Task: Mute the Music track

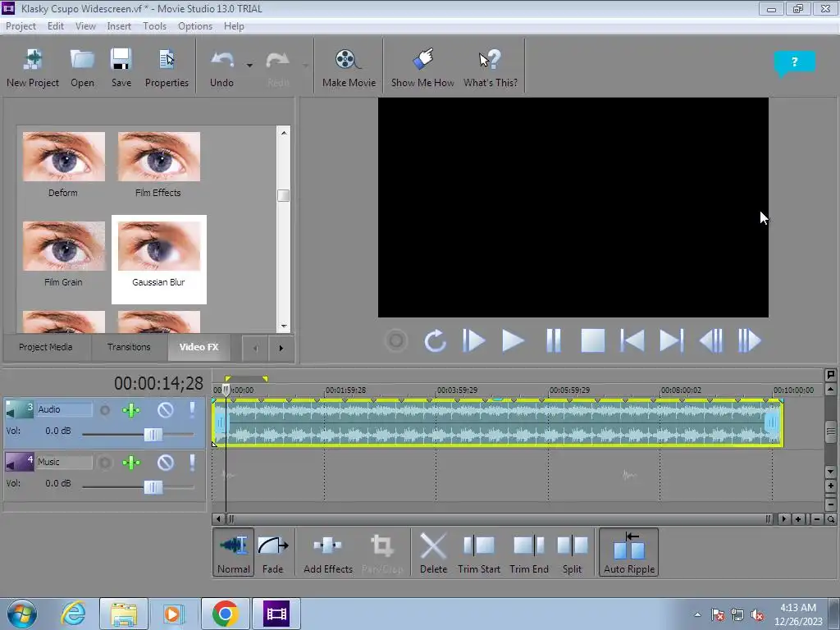Action: [x=166, y=463]
